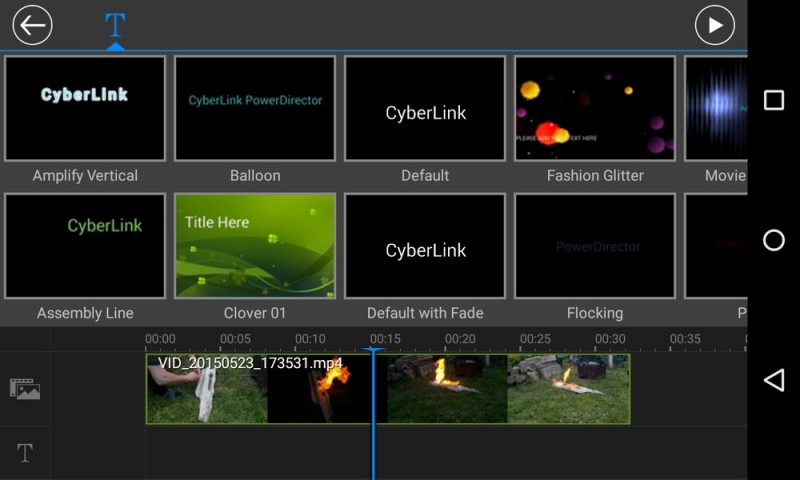
Task: Click the 00:35 ruler mark
Action: [x=685, y=339]
